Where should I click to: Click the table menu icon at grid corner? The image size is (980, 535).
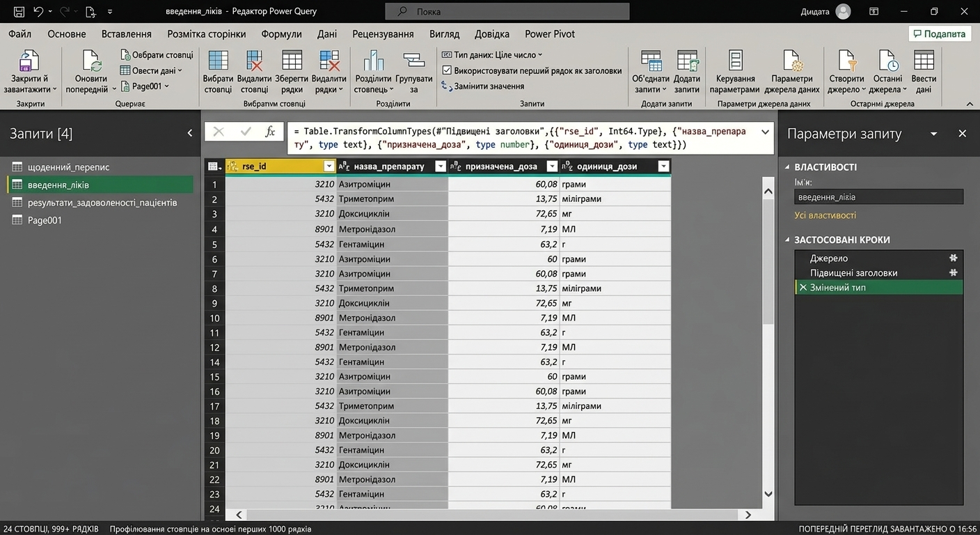(x=214, y=166)
